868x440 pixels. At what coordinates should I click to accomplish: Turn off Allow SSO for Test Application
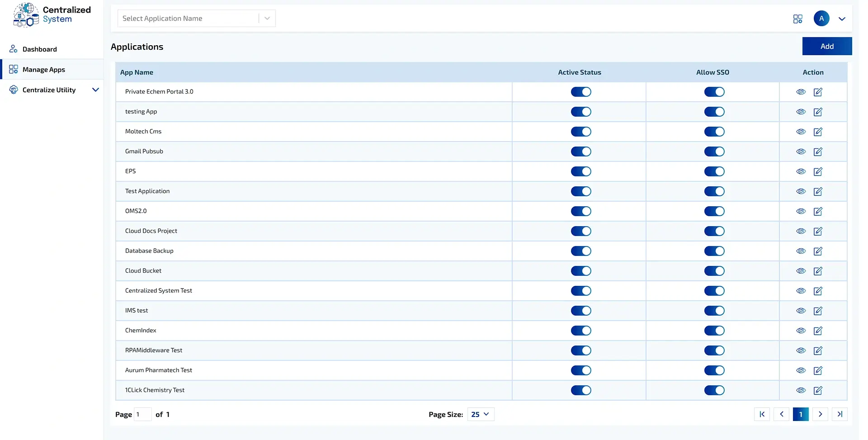[714, 191]
